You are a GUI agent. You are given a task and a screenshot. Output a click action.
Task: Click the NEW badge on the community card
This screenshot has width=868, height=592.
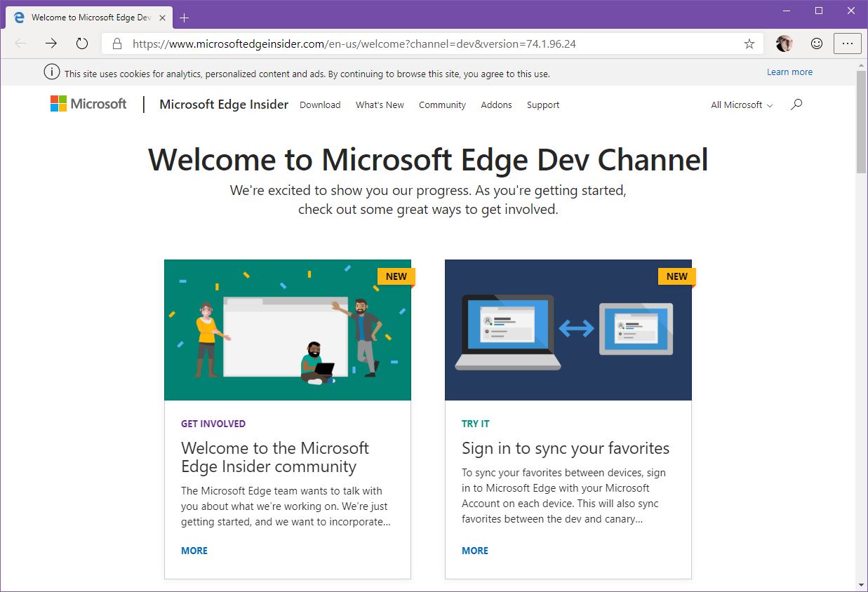click(396, 276)
